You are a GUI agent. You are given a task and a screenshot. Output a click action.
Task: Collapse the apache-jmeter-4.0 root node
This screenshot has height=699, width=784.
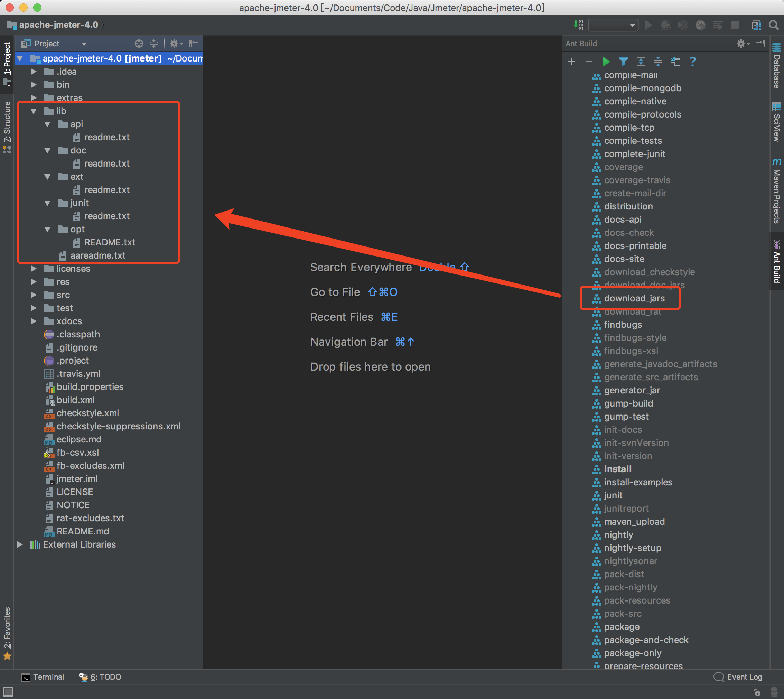[x=20, y=59]
